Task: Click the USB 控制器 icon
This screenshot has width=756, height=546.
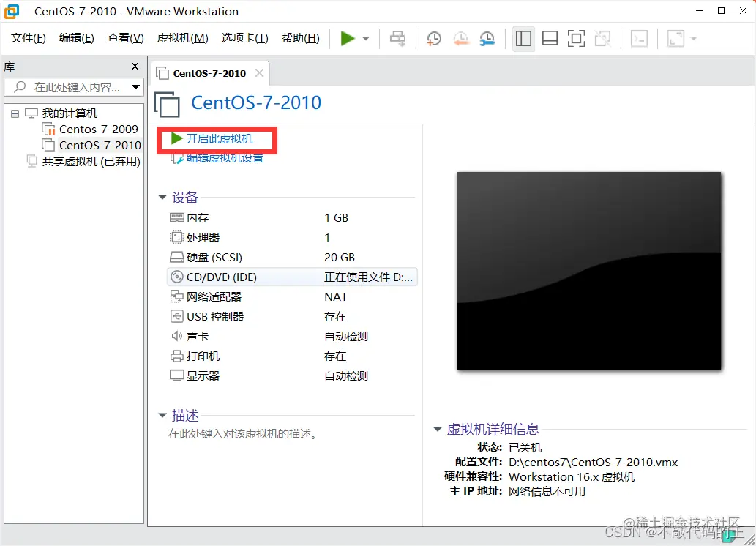Action: tap(177, 316)
